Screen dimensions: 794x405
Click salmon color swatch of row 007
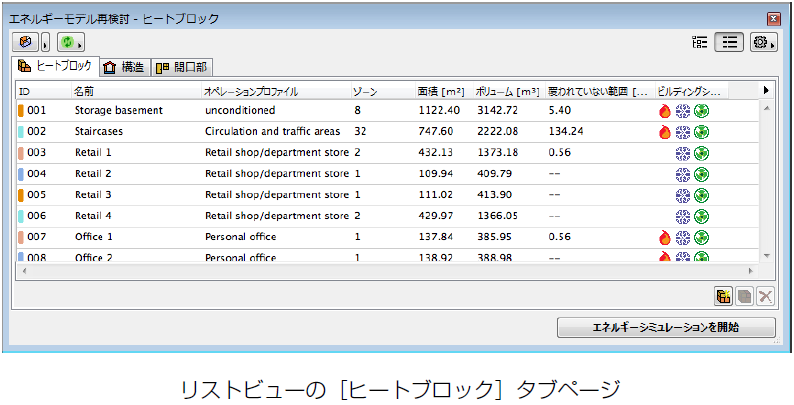click(21, 236)
